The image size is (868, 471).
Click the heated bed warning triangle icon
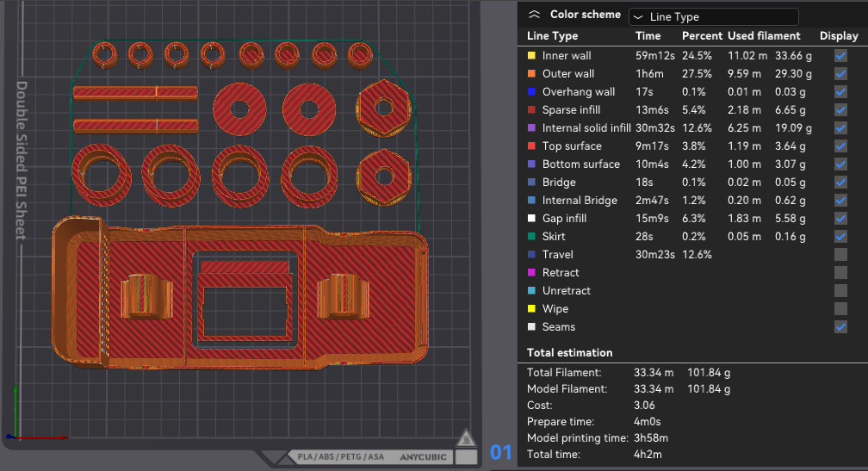[x=465, y=437]
